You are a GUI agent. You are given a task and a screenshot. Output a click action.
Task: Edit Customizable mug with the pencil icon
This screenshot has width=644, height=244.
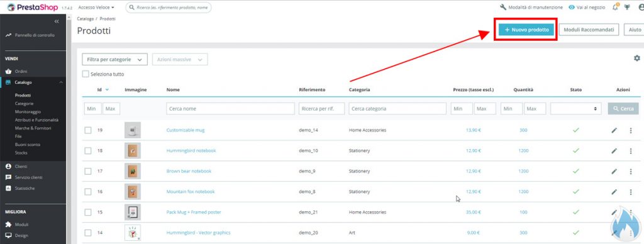[x=614, y=130]
